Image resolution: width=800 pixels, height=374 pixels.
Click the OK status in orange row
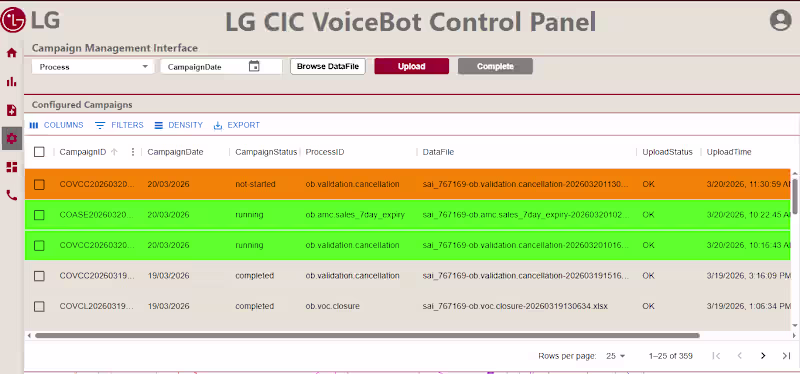(648, 184)
